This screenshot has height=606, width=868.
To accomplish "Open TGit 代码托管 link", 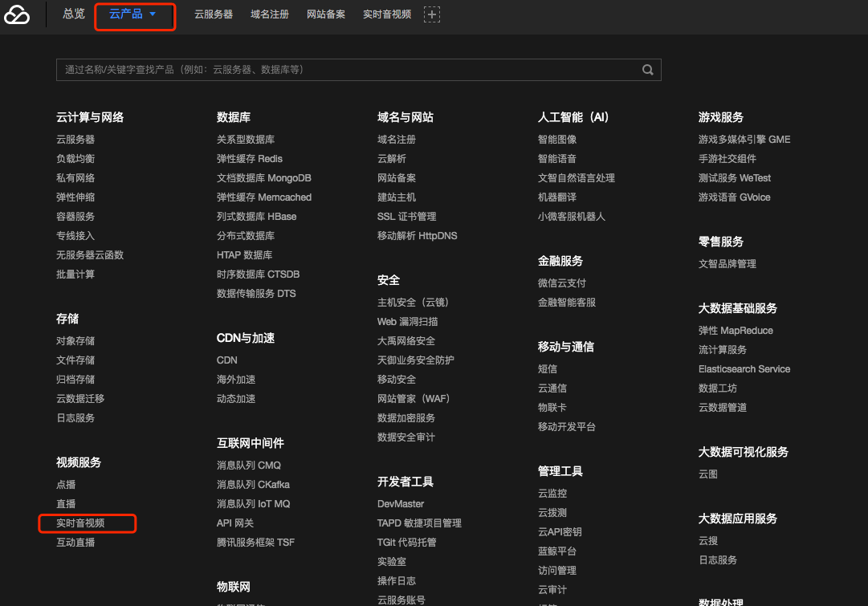I will (406, 543).
